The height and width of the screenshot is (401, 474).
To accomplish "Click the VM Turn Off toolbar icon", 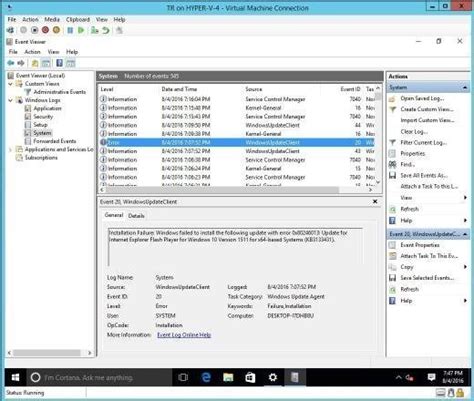I will (x=34, y=30).
